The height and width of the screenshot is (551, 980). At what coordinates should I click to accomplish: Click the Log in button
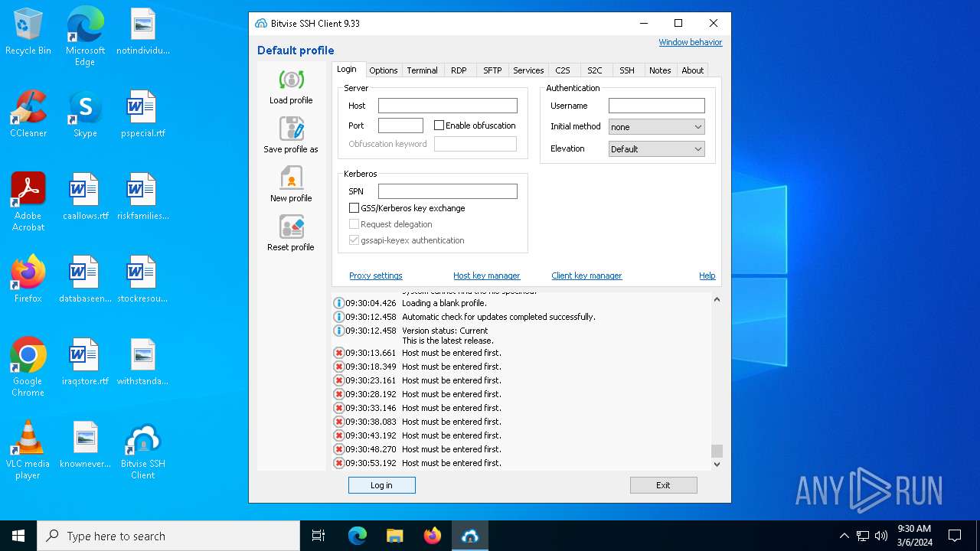(382, 485)
